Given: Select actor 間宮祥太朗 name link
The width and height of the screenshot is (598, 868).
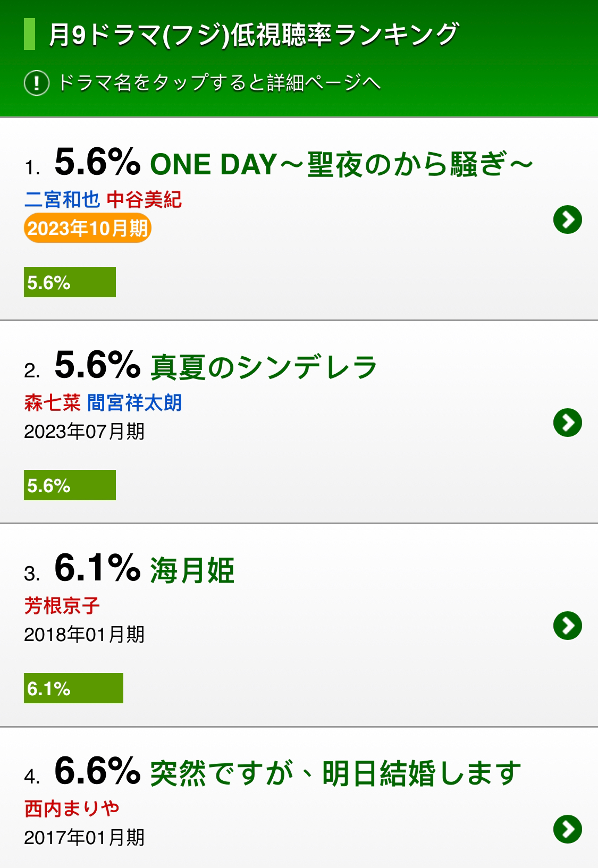Looking at the screenshot, I should point(135,403).
